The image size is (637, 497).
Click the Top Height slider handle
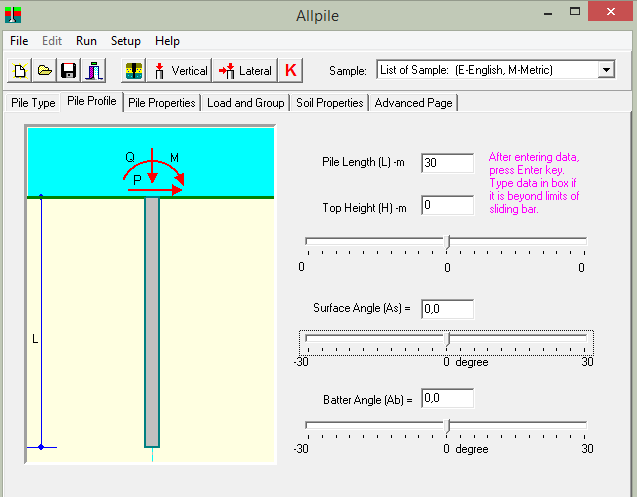(x=447, y=242)
